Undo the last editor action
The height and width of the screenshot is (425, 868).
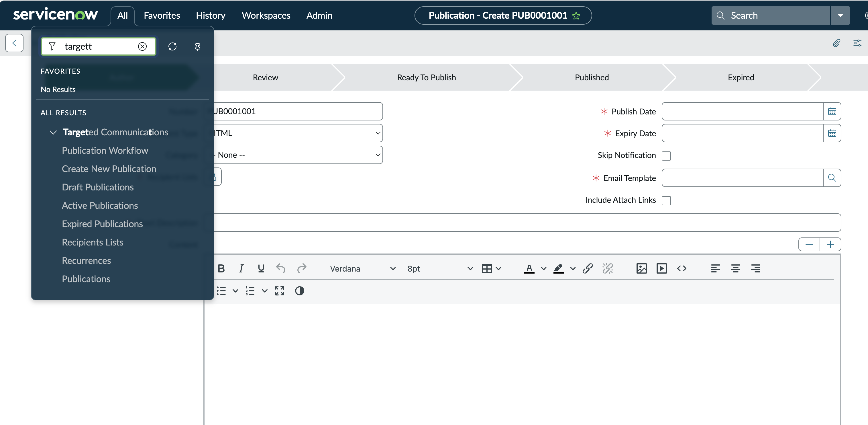281,268
